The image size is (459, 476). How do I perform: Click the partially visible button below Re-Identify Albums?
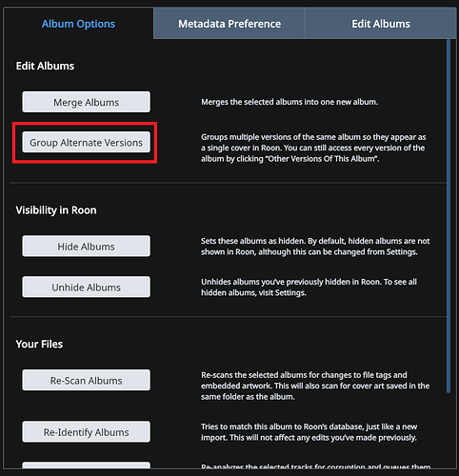pos(86,466)
